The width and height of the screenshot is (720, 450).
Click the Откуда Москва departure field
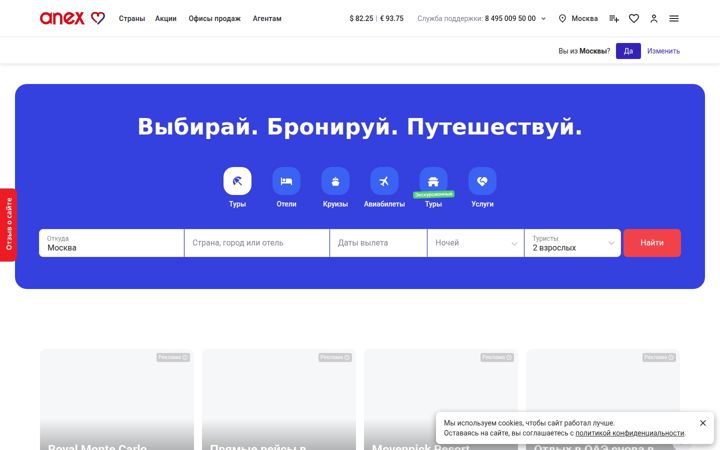(x=112, y=243)
